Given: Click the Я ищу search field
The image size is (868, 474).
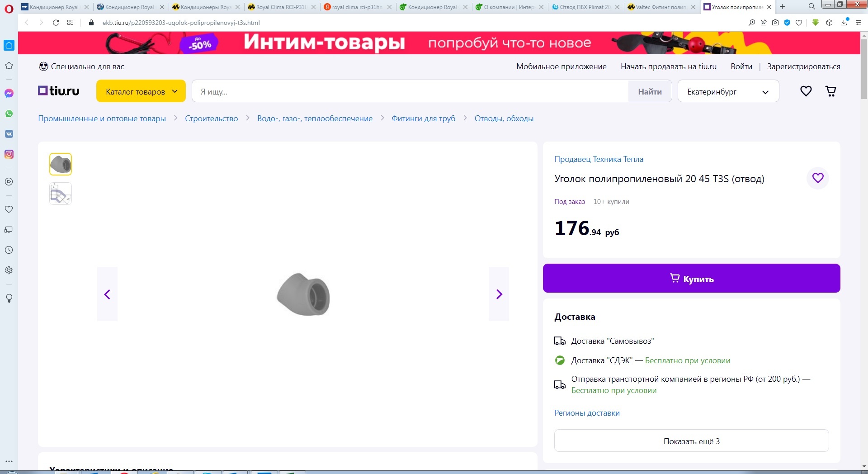Looking at the screenshot, I should (410, 92).
